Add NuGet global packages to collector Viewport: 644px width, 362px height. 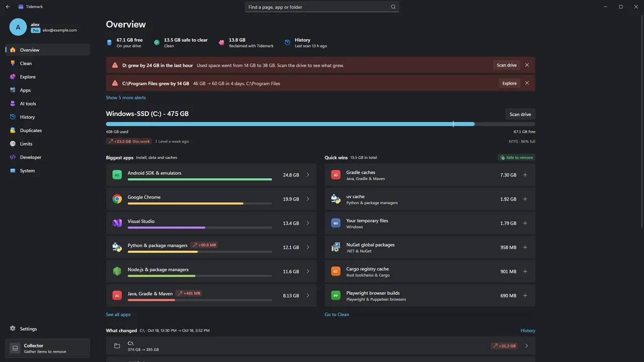click(525, 247)
